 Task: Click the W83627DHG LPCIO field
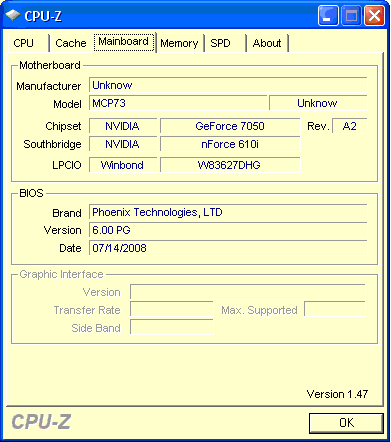230,165
